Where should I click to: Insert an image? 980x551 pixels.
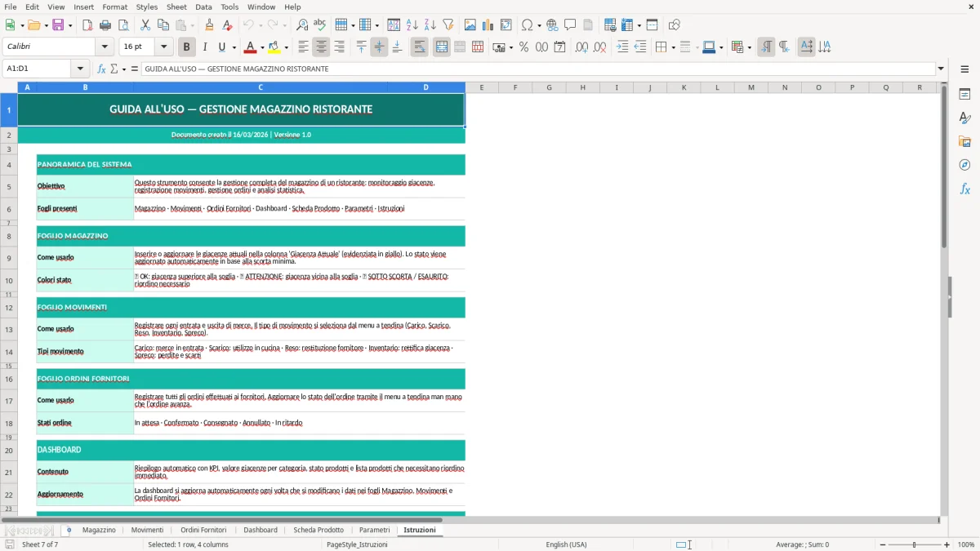point(470,25)
